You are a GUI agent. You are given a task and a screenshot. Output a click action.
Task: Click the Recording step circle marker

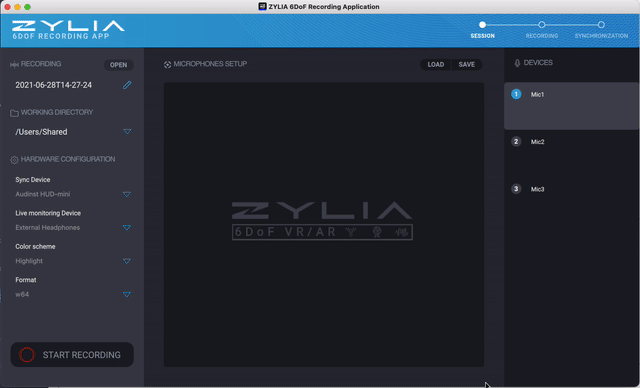pyautogui.click(x=542, y=24)
